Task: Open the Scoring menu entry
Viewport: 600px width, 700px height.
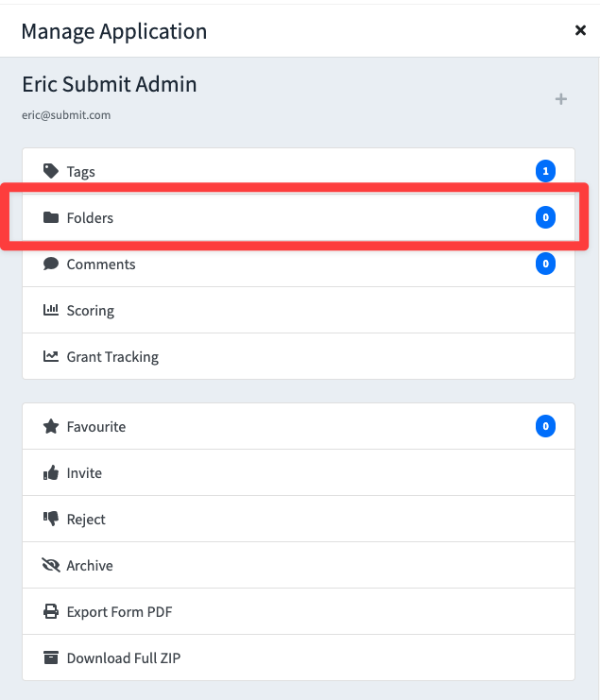Action: 299,310
